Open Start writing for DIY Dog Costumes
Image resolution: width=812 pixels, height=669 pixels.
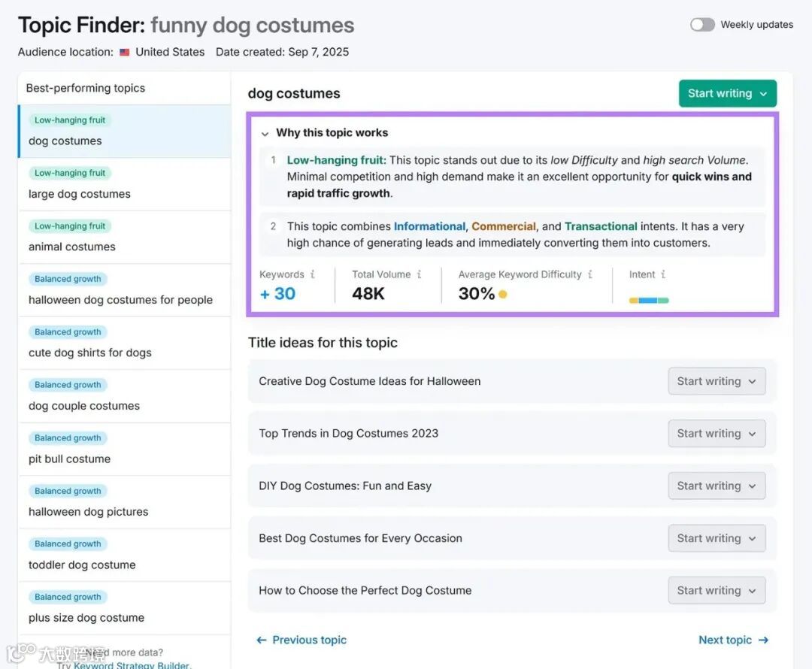717,486
